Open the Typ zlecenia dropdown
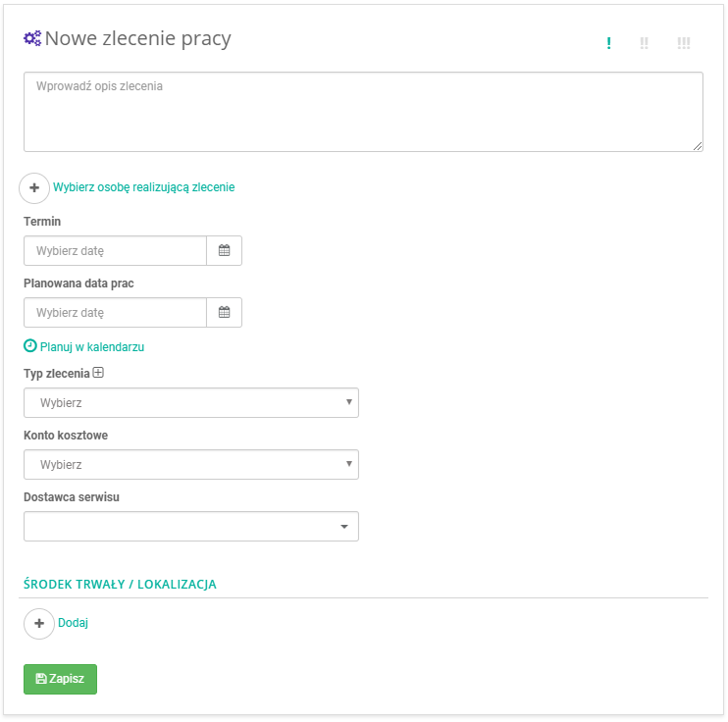Screen dimensions: 728x722 (191, 402)
